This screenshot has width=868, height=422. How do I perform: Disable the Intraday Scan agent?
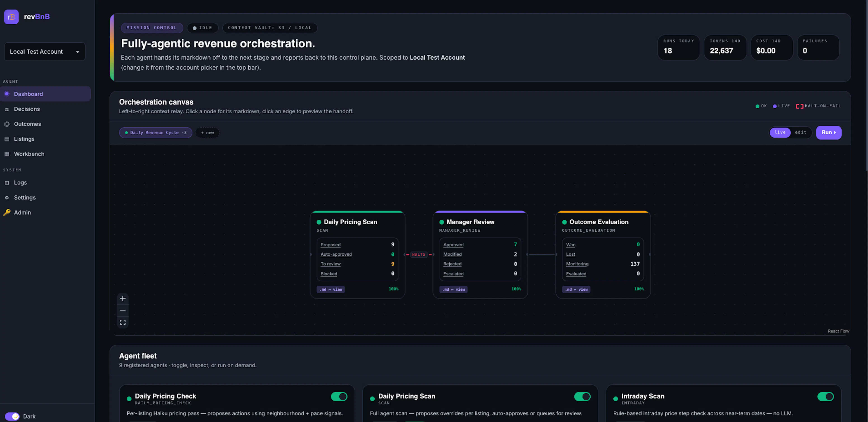coord(826,396)
